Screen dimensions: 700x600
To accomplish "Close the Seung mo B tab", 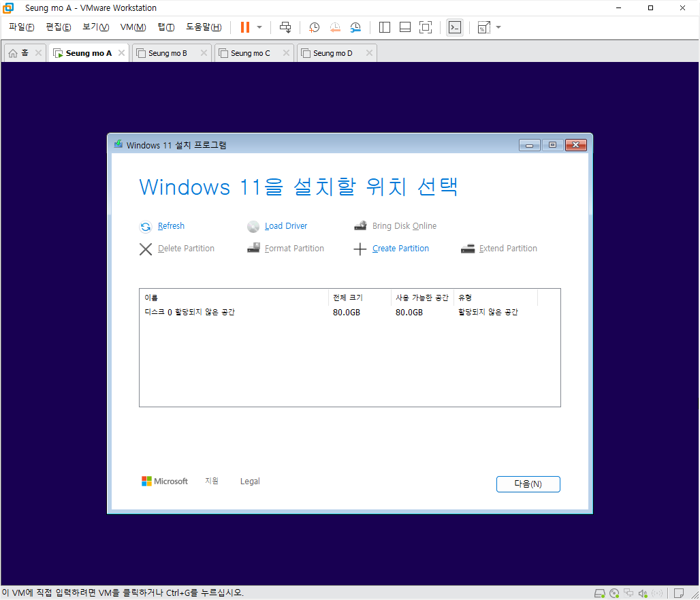I will tap(204, 53).
